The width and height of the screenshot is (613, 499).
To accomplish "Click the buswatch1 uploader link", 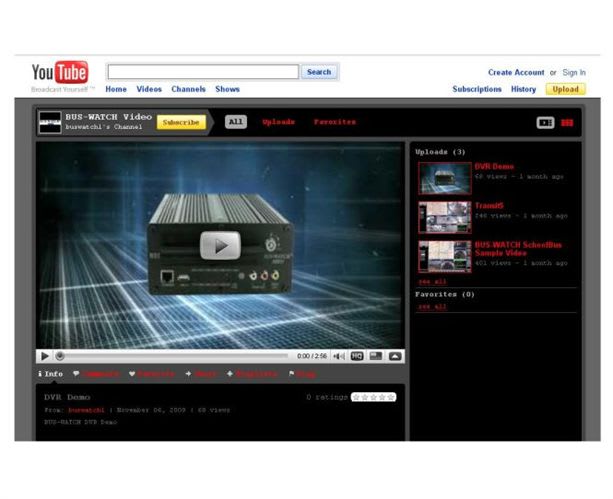I will tap(86, 410).
